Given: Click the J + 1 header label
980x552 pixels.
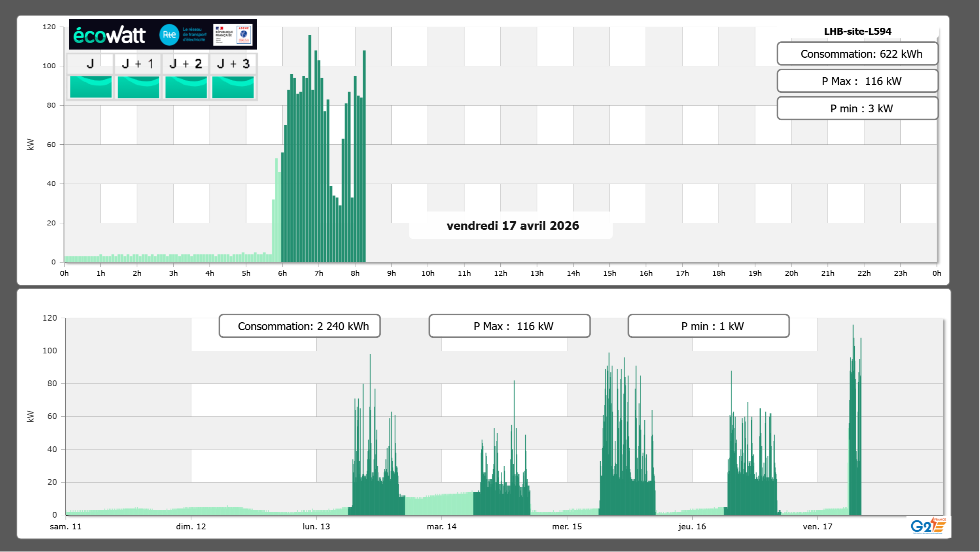Looking at the screenshot, I should pos(138,64).
